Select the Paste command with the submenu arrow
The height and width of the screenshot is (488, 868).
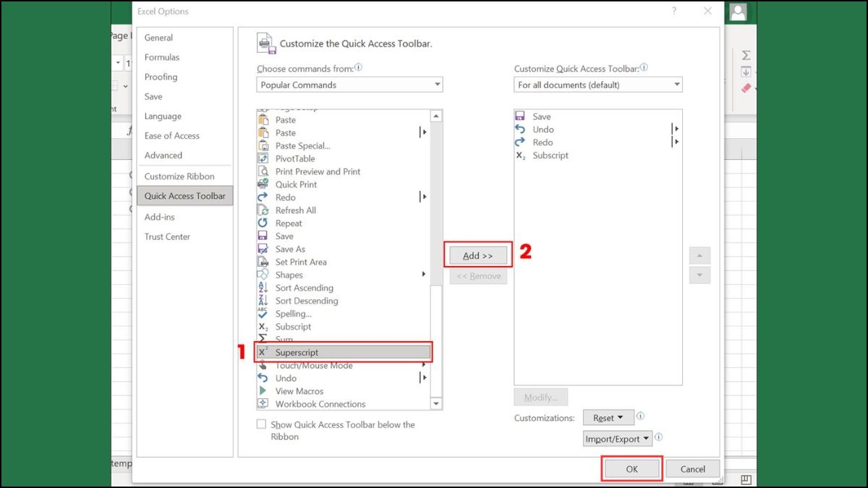tap(343, 133)
